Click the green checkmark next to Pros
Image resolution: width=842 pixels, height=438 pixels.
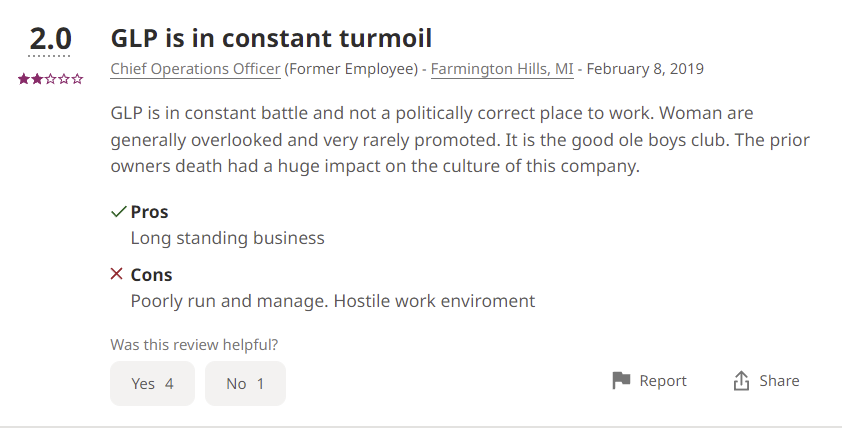[118, 212]
